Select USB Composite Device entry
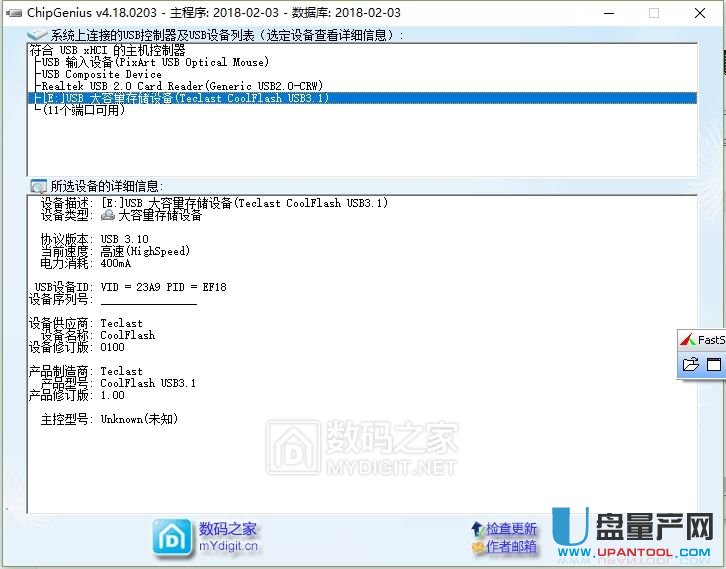 coord(101,74)
